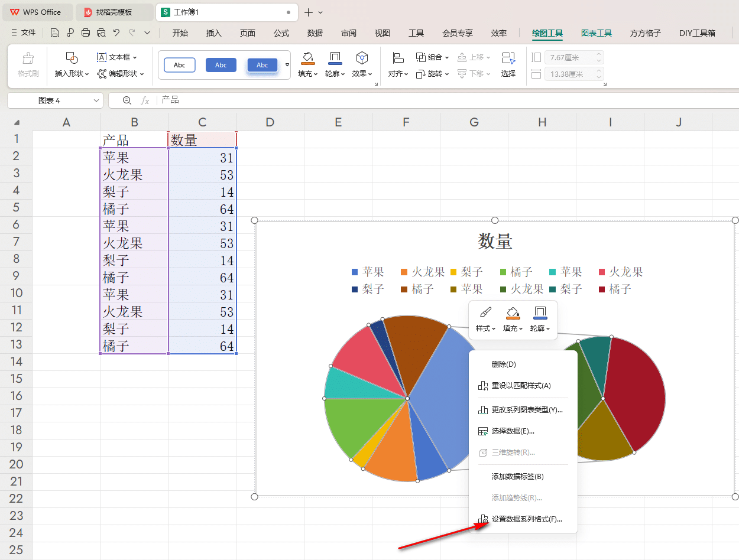Viewport: 739px width, 560px height.
Task: Choose 重设以匹配样式(A) in context menu
Action: (523, 386)
